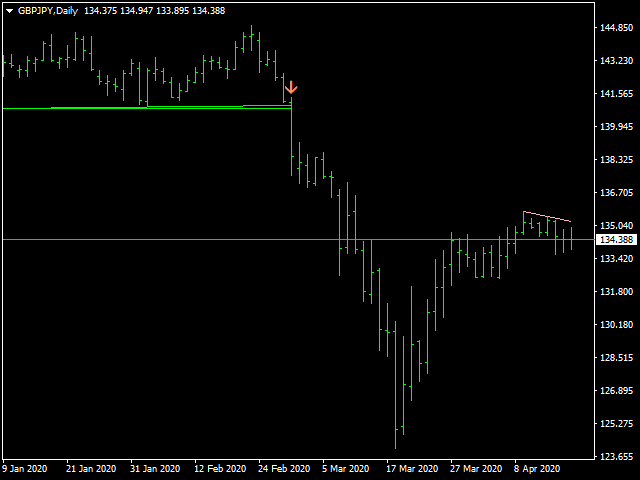This screenshot has width=640, height=480.
Task: Click the 123.655 bottom price label
Action: point(615,457)
